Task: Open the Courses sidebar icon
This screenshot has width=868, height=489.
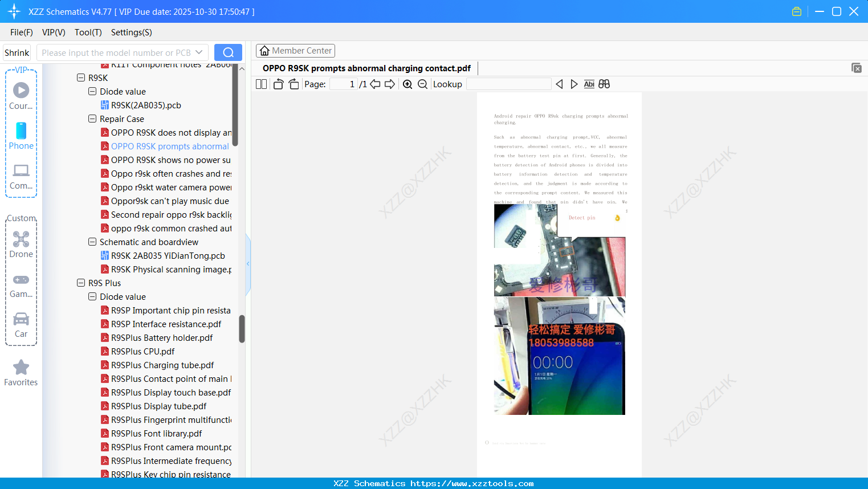Action: tap(21, 96)
